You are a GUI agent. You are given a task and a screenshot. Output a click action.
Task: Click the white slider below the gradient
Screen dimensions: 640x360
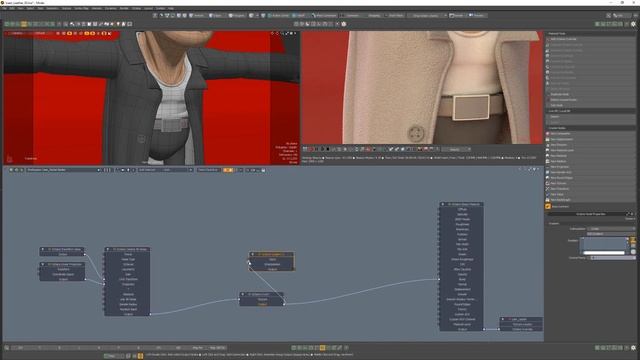tap(604, 253)
